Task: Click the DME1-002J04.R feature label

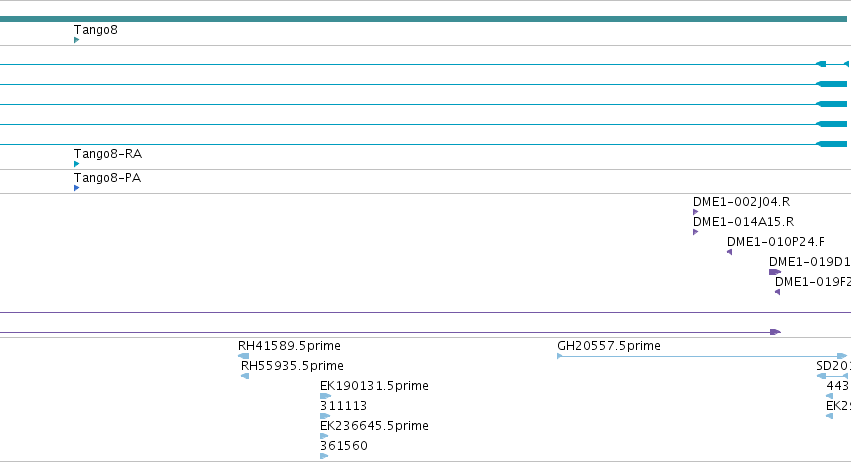Action: (x=741, y=202)
